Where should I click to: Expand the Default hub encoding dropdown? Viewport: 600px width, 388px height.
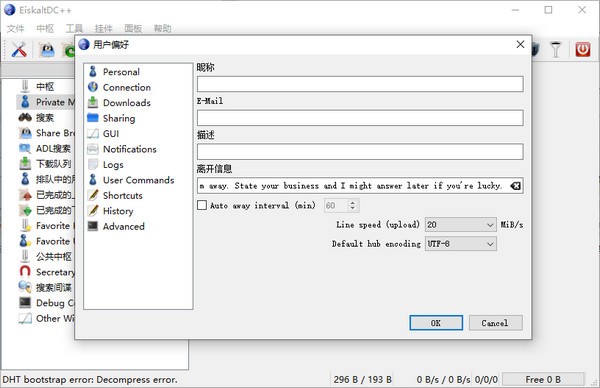pos(461,244)
